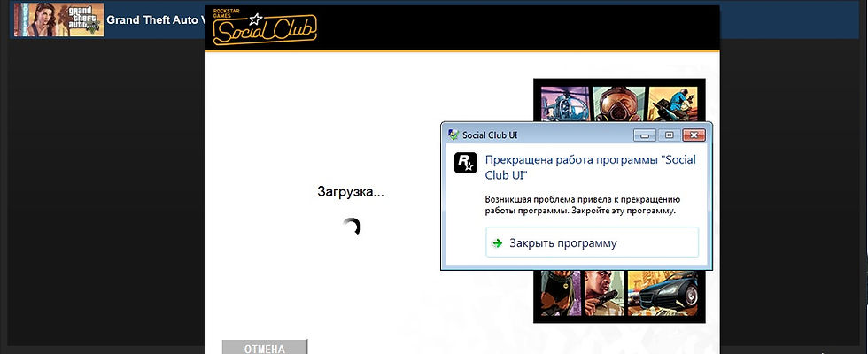Click the black sports car artwork tile

(663, 293)
